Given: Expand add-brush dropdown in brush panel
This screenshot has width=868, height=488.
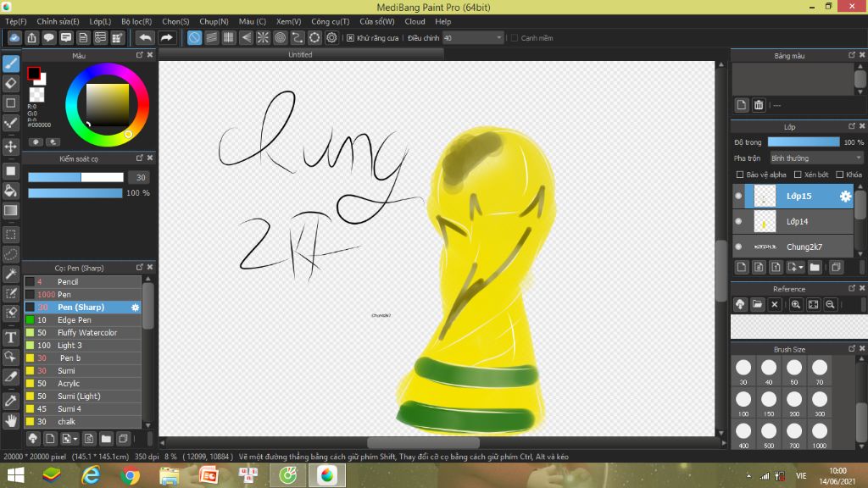Looking at the screenshot, I should click(75, 440).
